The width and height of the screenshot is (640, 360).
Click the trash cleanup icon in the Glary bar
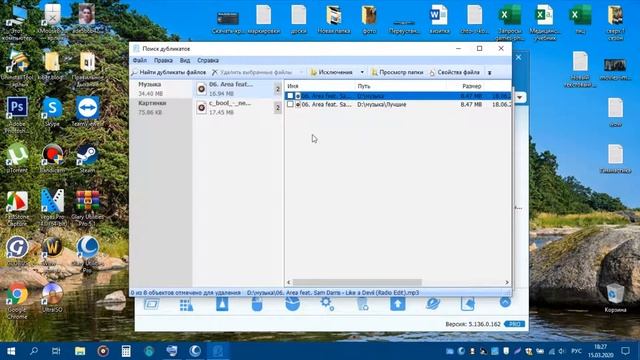pos(362,304)
